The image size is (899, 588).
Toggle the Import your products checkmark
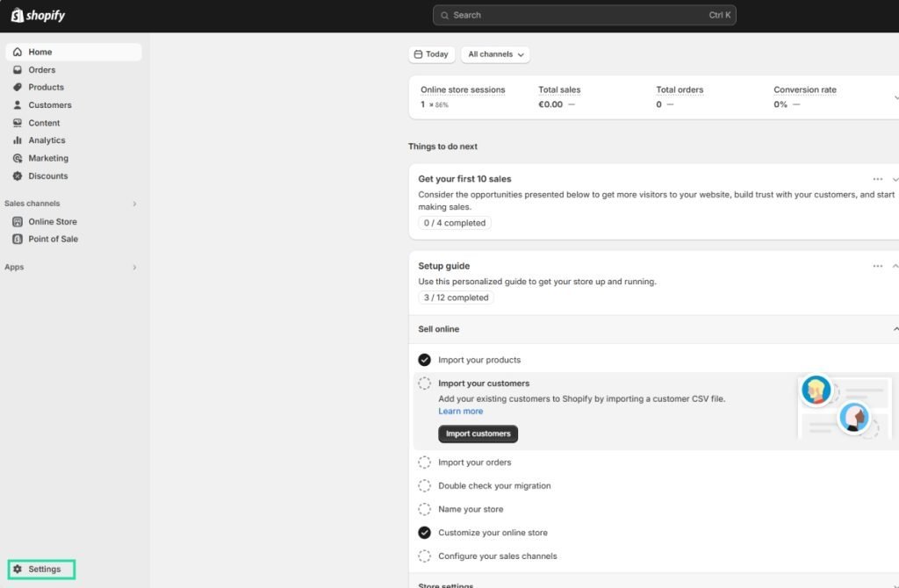point(424,359)
